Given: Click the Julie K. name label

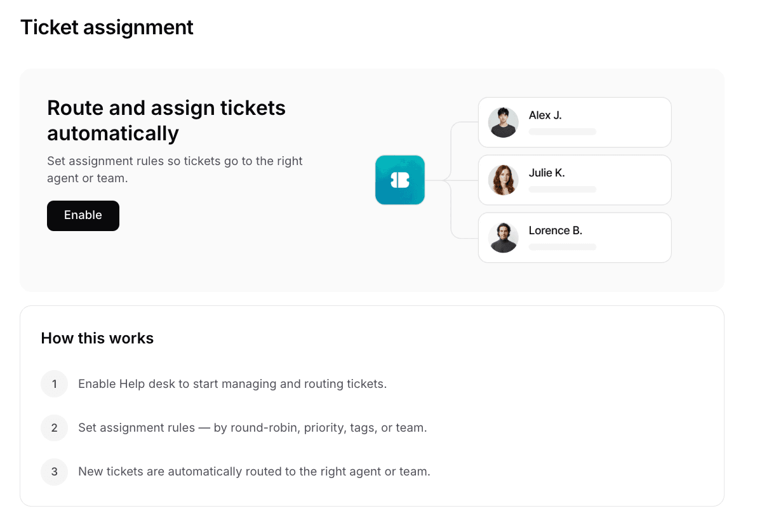Looking at the screenshot, I should click(x=547, y=173).
